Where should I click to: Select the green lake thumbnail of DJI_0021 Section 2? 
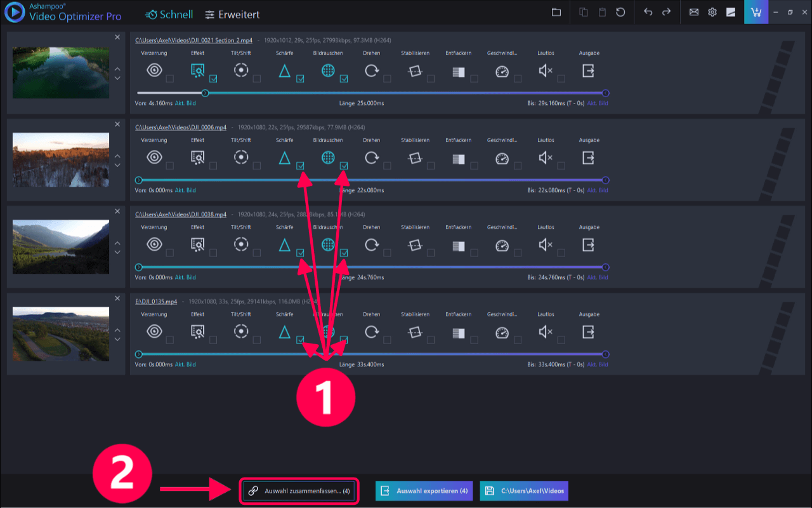pos(61,73)
